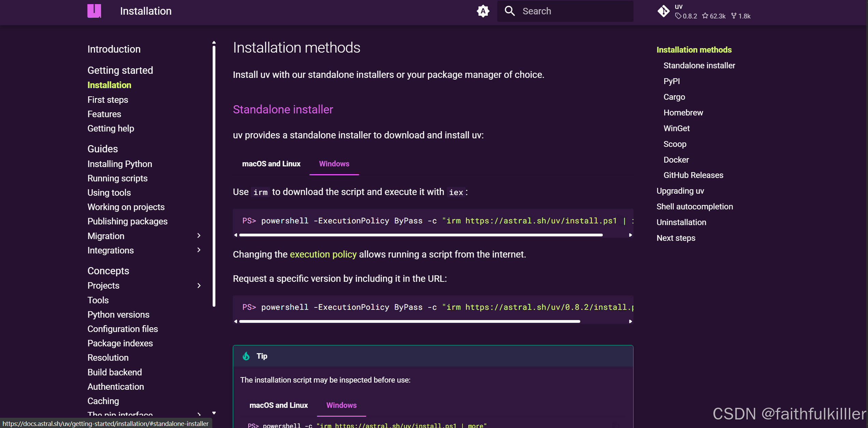Click the uv logo in the header
Screen dimensions: 868x428
point(95,11)
